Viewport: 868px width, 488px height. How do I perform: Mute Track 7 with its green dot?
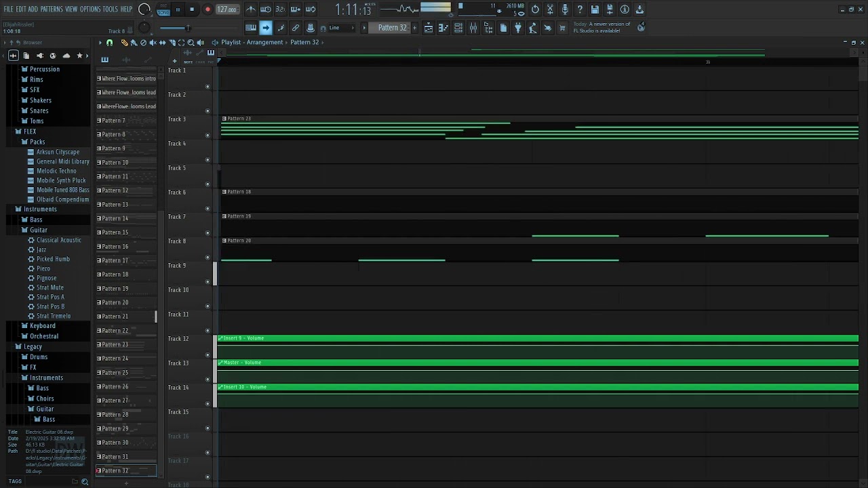click(x=208, y=233)
